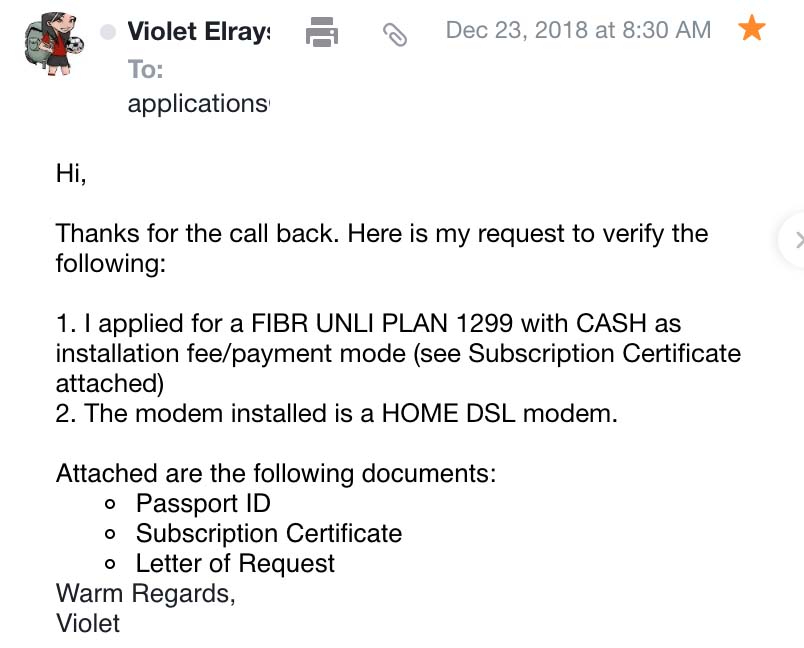Screen dimensions: 804x648
Task: Click "Attached are the following documents" line
Action: click(x=276, y=473)
